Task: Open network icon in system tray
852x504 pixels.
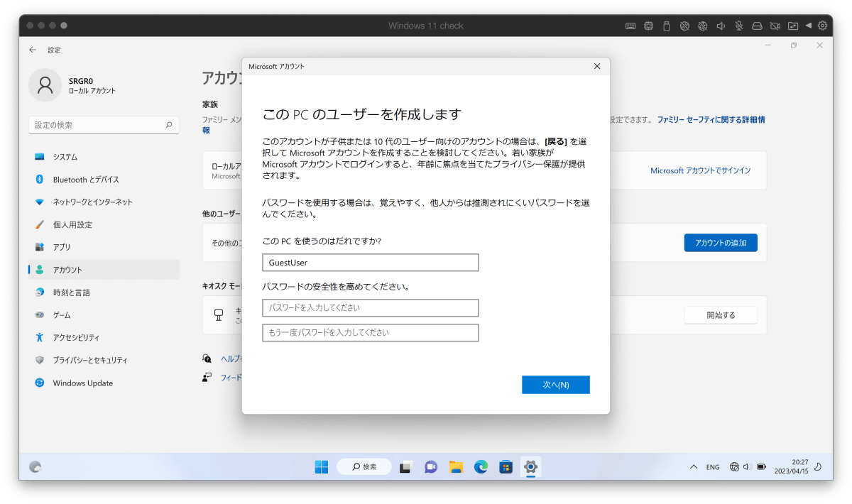Action: tap(734, 467)
